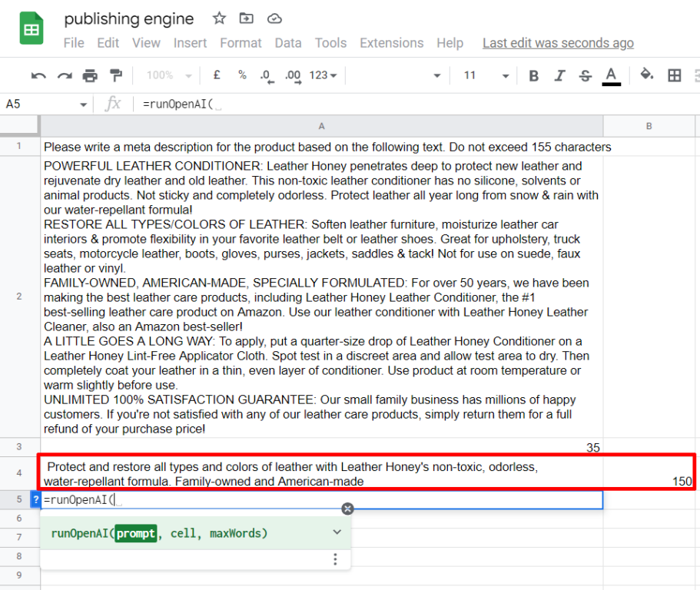Image resolution: width=700 pixels, height=590 pixels.
Task: Select column A header
Action: click(321, 126)
